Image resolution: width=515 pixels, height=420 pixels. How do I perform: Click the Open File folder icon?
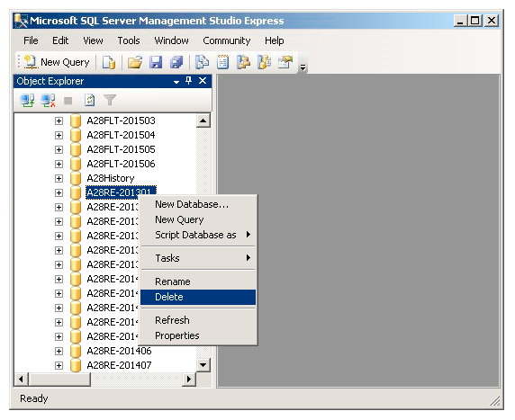tap(135, 62)
